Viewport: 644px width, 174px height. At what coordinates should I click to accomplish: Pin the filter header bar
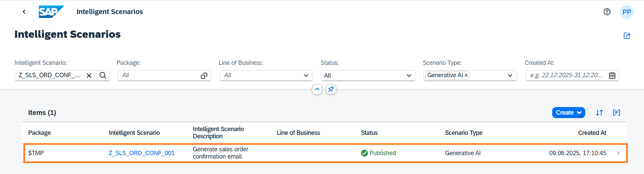pos(331,89)
